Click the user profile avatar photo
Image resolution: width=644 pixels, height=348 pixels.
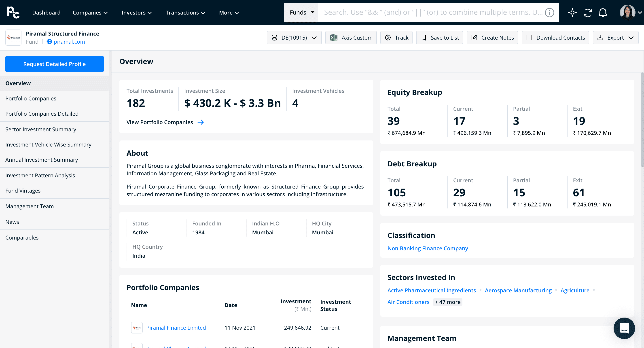[627, 12]
